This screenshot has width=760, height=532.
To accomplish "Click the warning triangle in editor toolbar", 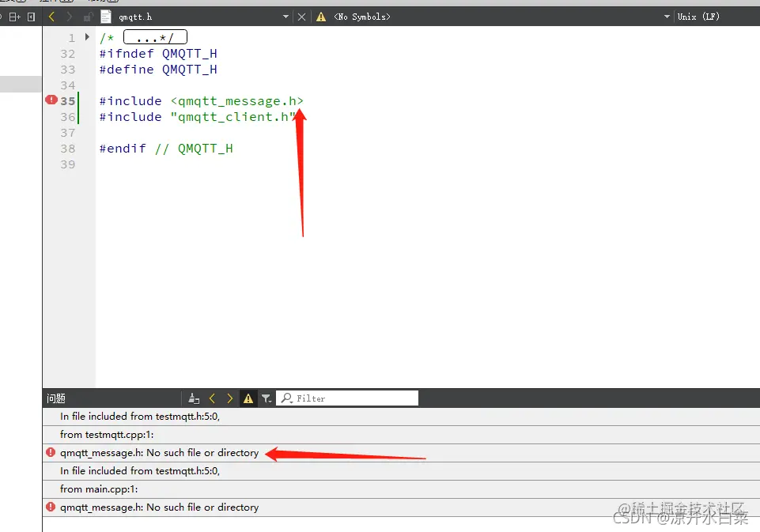I will [x=321, y=17].
